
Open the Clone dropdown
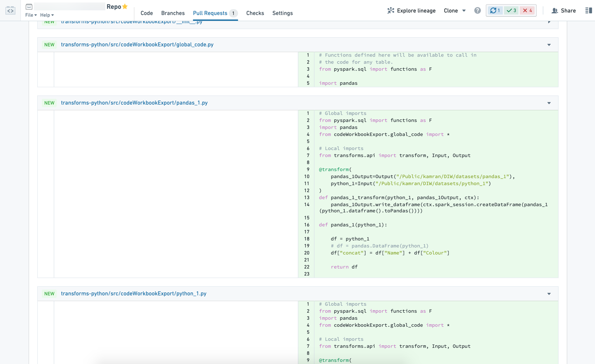click(455, 11)
